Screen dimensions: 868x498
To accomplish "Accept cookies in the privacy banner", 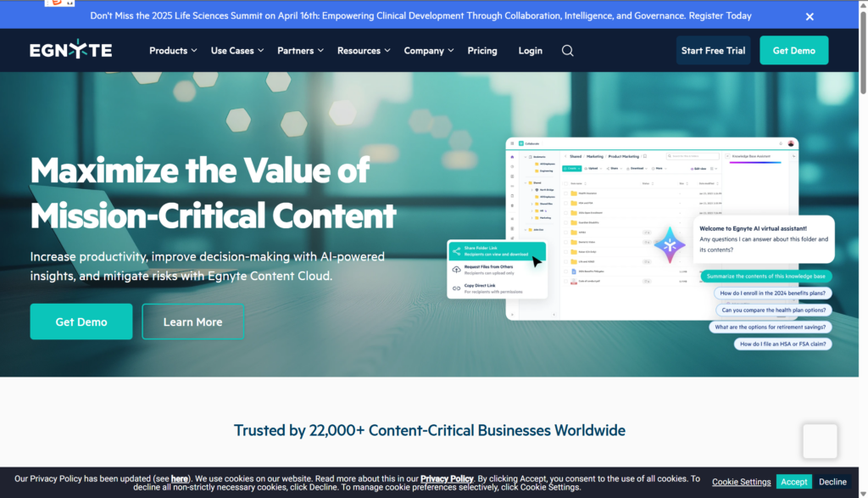I will tap(793, 482).
